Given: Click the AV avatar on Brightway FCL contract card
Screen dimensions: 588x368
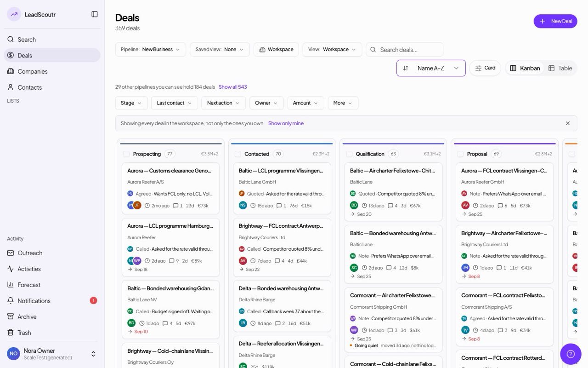Looking at the screenshot, I should pos(243,261).
